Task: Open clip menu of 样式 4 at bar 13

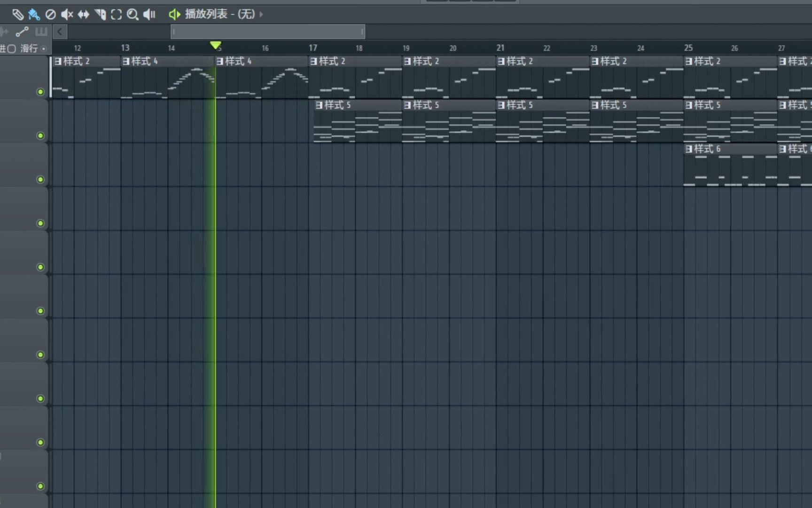Action: [x=126, y=61]
